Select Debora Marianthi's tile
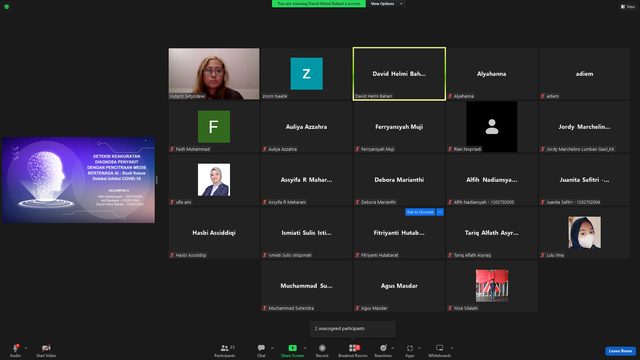The image size is (640, 360). pyautogui.click(x=399, y=180)
